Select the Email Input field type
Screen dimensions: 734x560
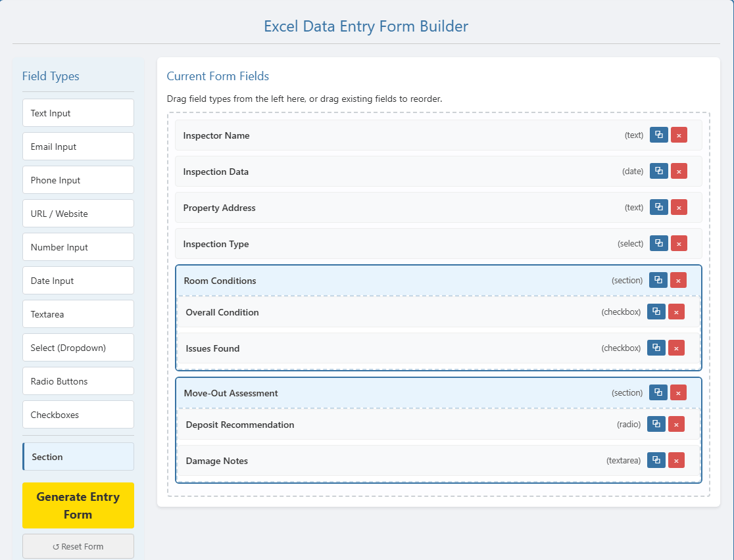(78, 146)
